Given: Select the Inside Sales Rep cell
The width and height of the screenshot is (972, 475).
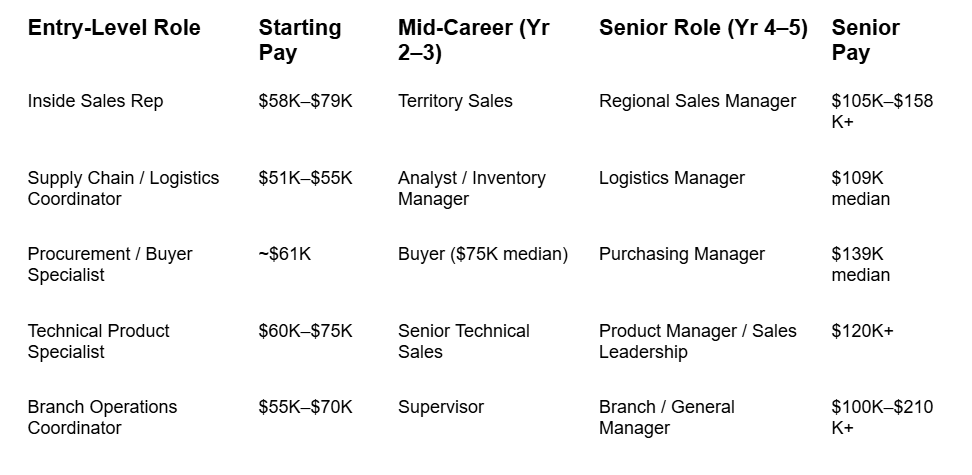Looking at the screenshot, I should click(95, 101).
